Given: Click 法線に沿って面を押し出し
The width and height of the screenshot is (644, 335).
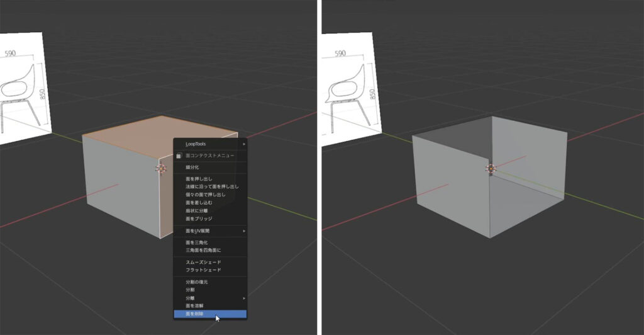Looking at the screenshot, I should pyautogui.click(x=211, y=187).
